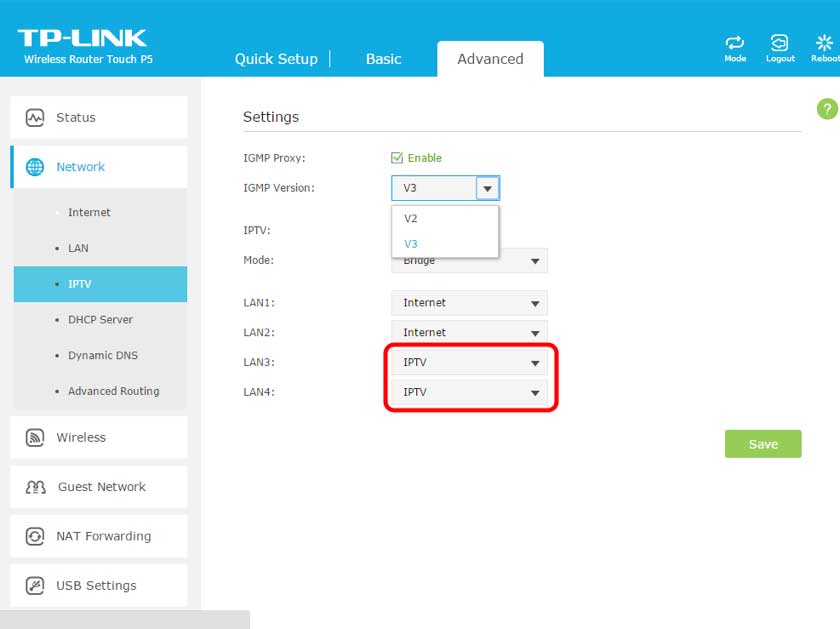Viewport: 840px width, 629px height.
Task: Toggle the IGMP Proxy Enable checkbox
Action: click(x=397, y=158)
